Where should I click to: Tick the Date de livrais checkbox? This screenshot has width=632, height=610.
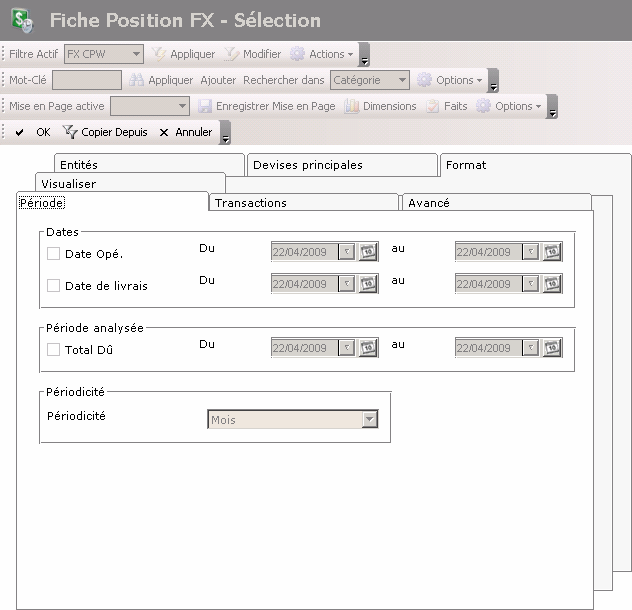pyautogui.click(x=54, y=286)
